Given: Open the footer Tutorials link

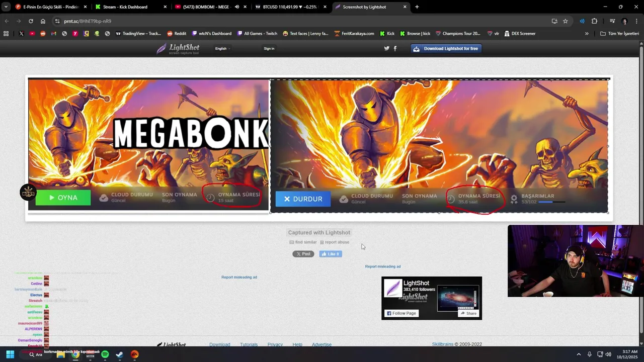Looking at the screenshot, I should coord(249,344).
